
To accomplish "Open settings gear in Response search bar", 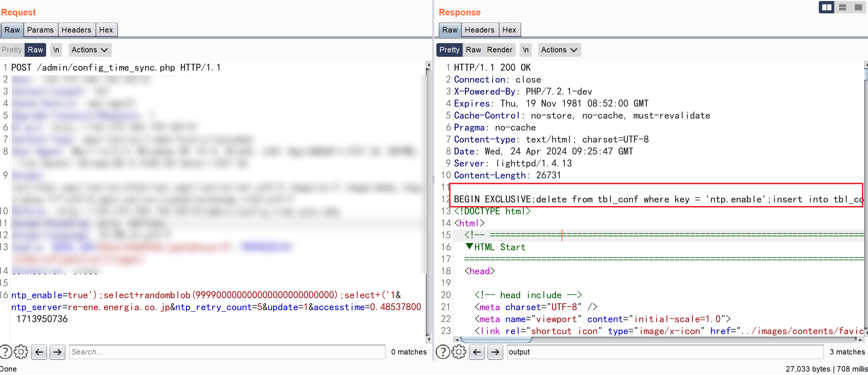I will pyautogui.click(x=459, y=352).
